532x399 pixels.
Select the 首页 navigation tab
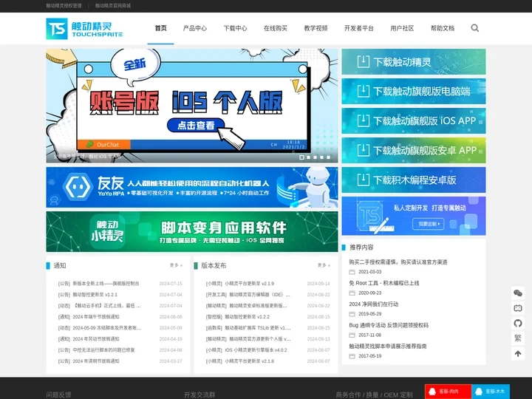pyautogui.click(x=160, y=28)
